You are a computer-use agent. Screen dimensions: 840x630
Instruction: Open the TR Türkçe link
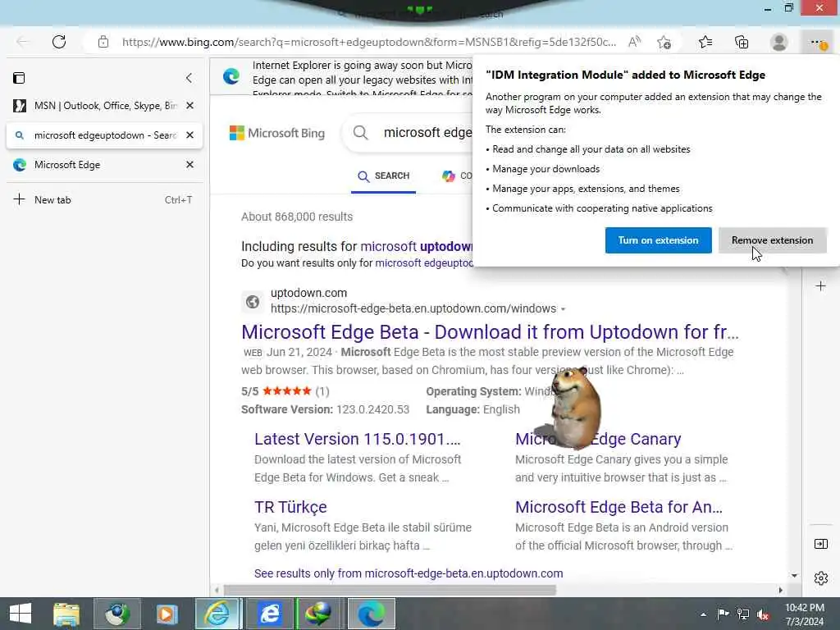click(x=290, y=507)
